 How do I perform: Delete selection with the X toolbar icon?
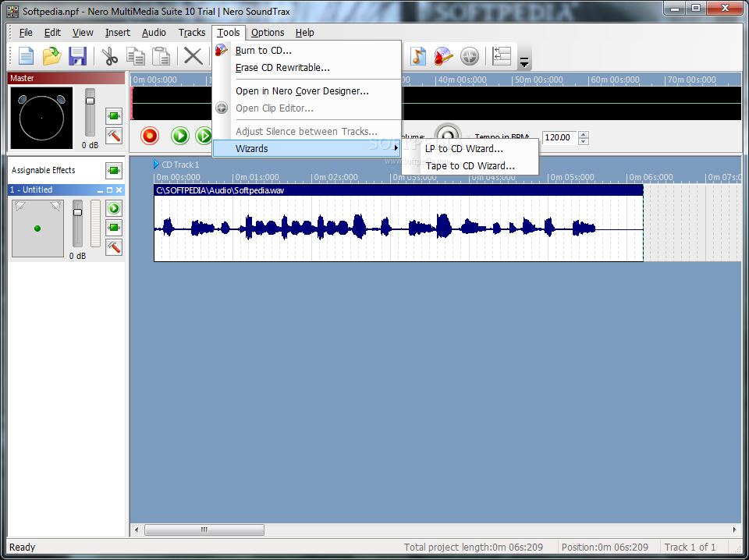(193, 56)
